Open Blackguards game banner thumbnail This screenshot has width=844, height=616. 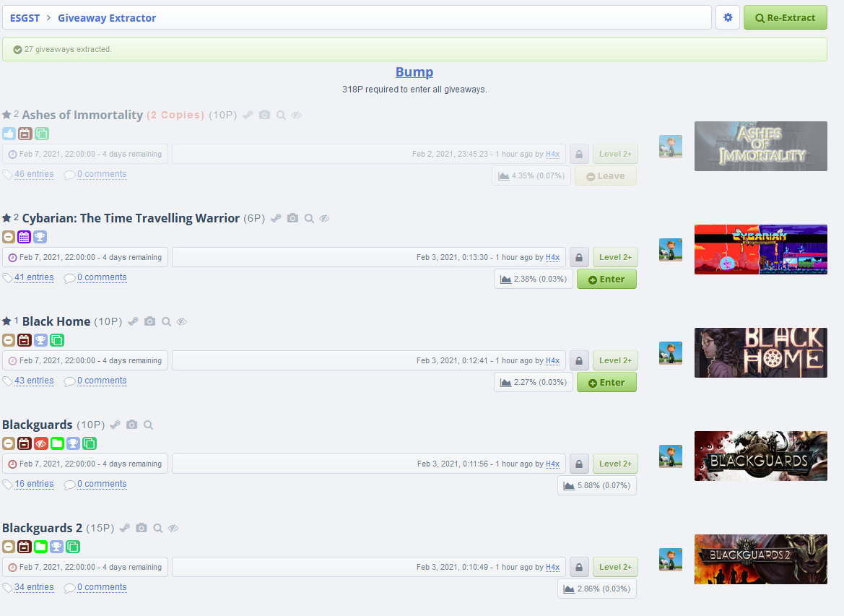point(760,456)
